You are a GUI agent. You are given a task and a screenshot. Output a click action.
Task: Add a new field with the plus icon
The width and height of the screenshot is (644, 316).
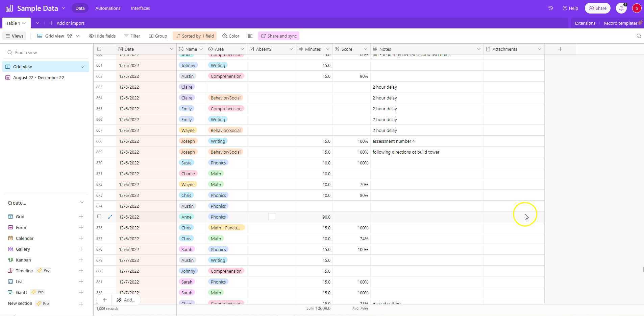559,49
